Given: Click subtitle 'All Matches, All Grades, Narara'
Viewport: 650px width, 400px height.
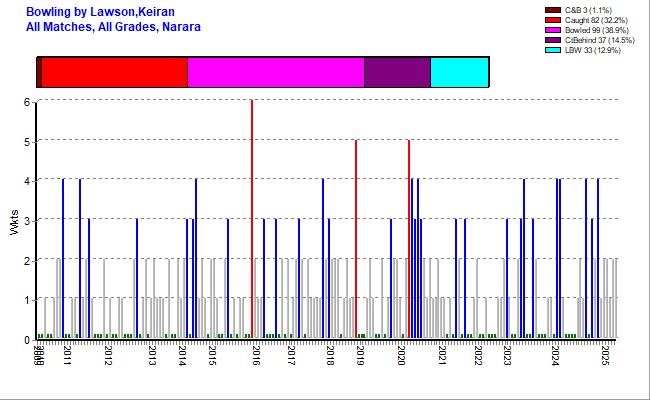Looking at the screenshot, I should (113, 27).
